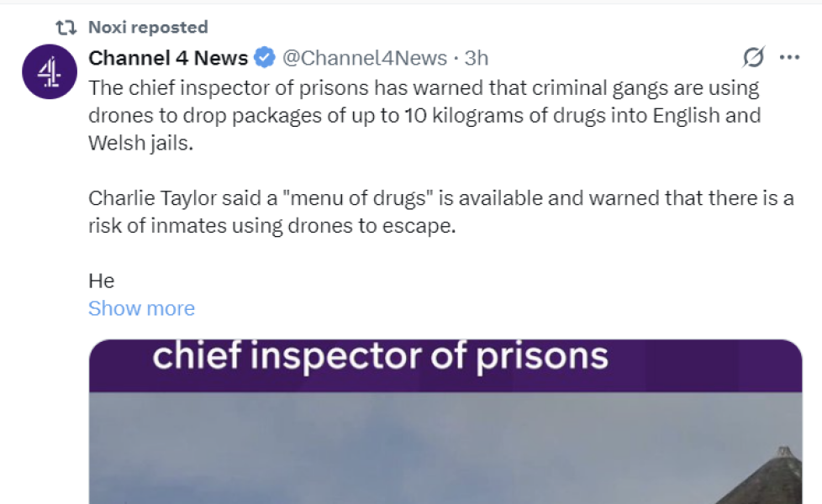Viewport: 822px width, 504px height.
Task: Click the blue verified badge next to Channel 4 News
Action: point(262,57)
